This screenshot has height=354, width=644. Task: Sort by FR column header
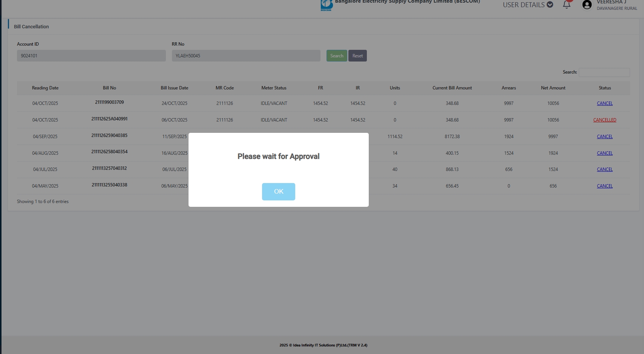(x=320, y=88)
